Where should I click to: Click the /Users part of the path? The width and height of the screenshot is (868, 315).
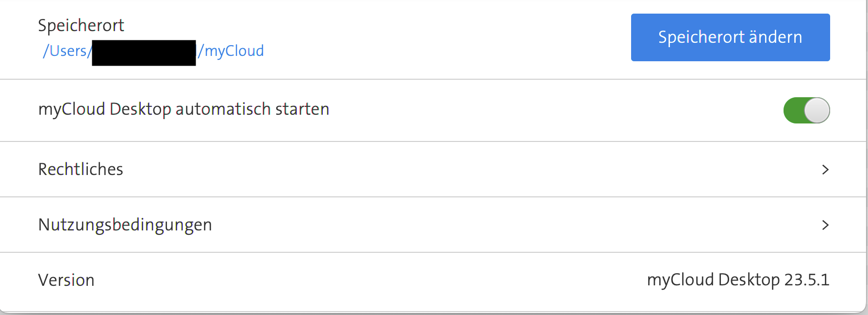click(x=66, y=51)
